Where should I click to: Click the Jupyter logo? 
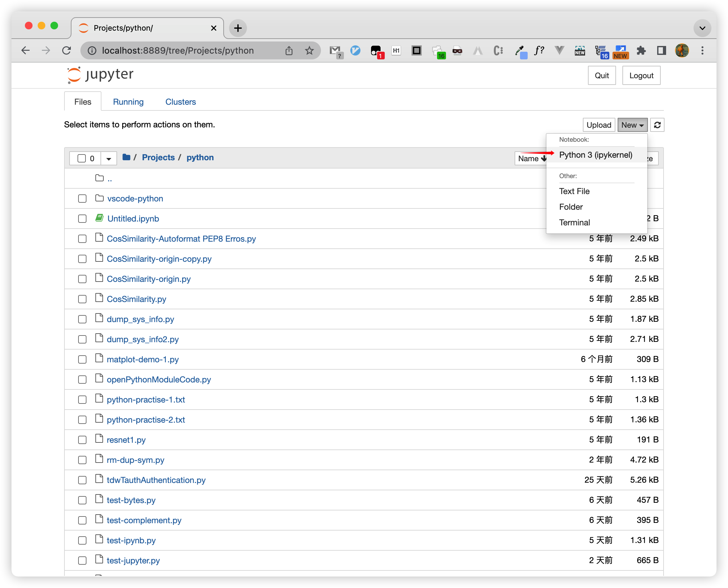tap(100, 74)
